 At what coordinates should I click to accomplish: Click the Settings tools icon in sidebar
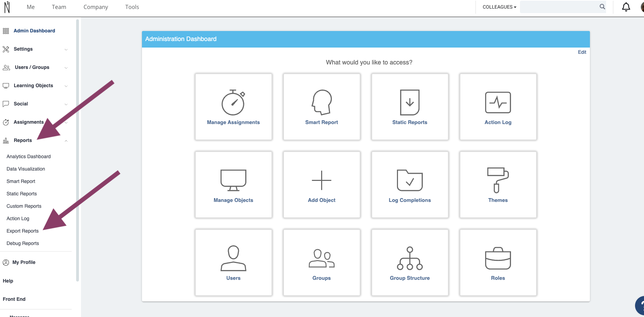[6, 49]
